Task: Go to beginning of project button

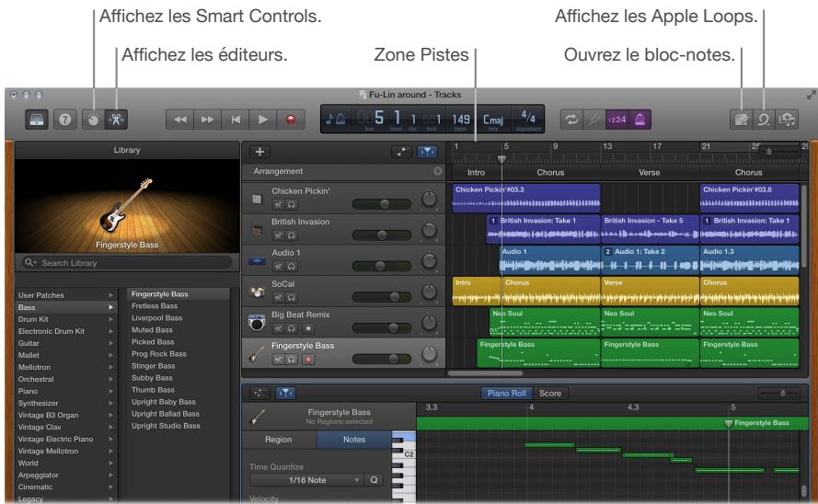Action: point(236,120)
